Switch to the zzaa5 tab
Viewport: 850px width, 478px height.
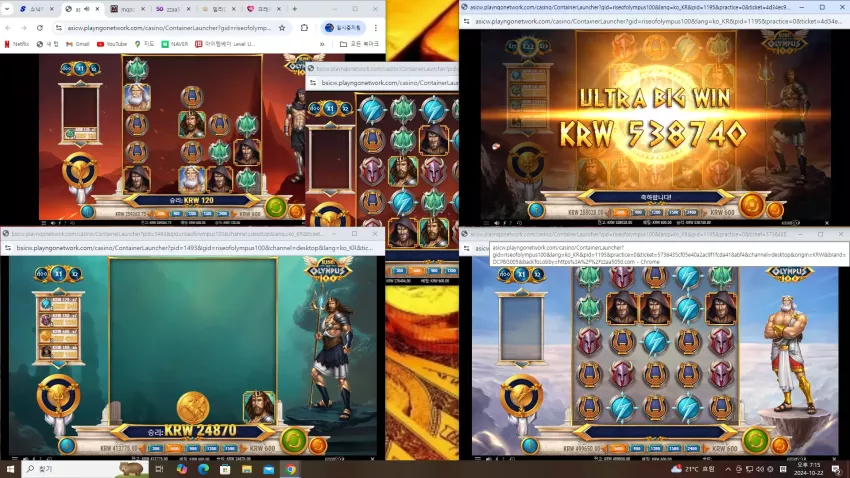click(171, 9)
